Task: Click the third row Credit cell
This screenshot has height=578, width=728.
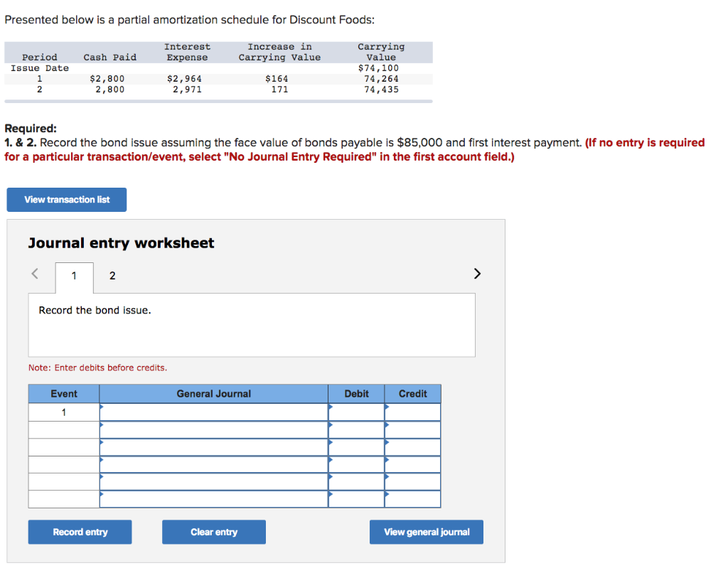Action: tap(412, 446)
